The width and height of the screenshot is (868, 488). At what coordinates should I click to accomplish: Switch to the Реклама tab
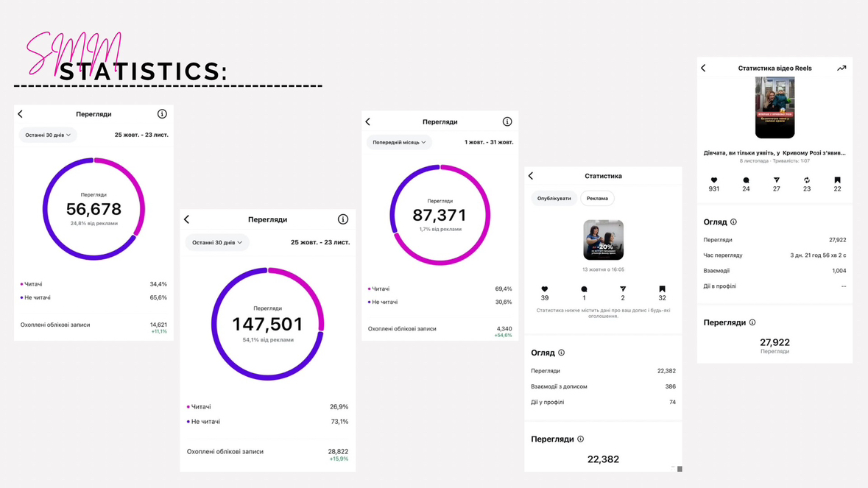[x=597, y=199]
